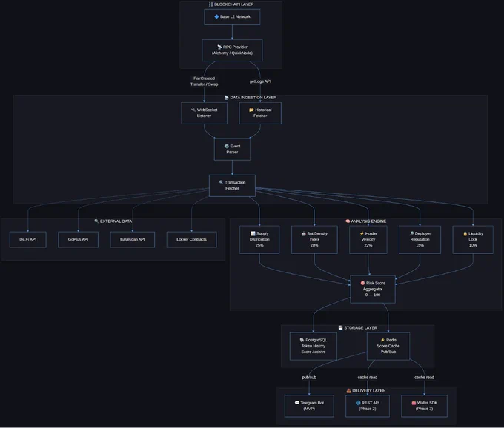The width and height of the screenshot is (504, 428).
Task: Click the EXTERNAL DATA heading
Action: tap(116, 221)
